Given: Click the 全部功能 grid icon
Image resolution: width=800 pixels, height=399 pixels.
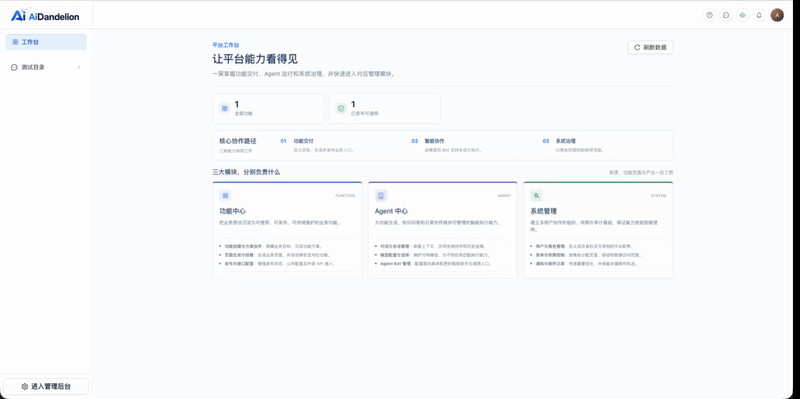Looking at the screenshot, I should click(224, 108).
